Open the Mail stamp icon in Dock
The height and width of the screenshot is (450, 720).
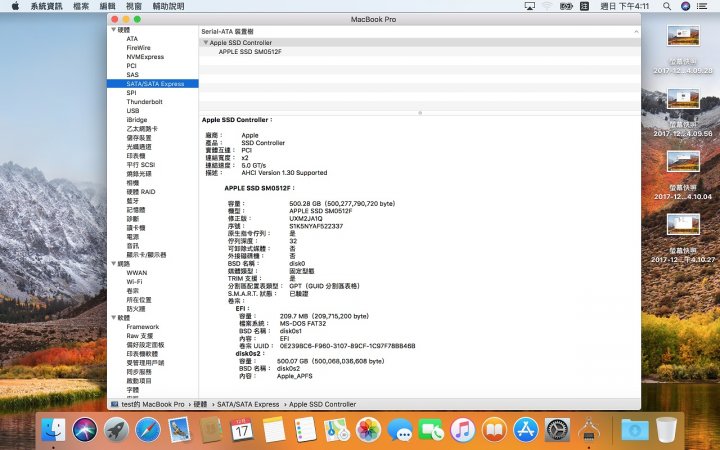[179, 430]
